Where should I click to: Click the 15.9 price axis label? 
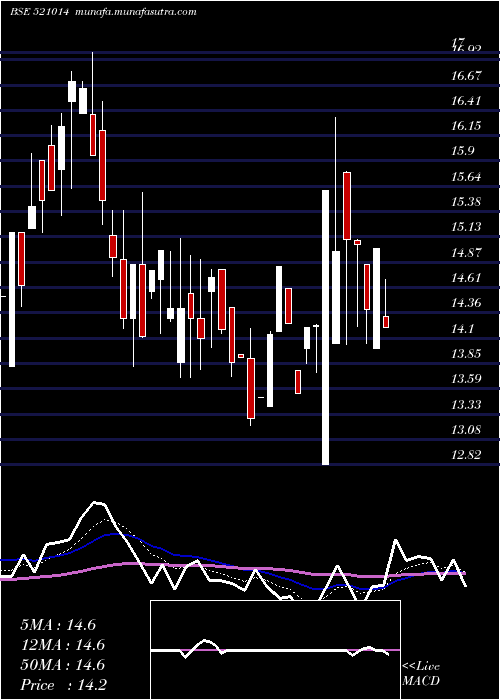(x=462, y=151)
